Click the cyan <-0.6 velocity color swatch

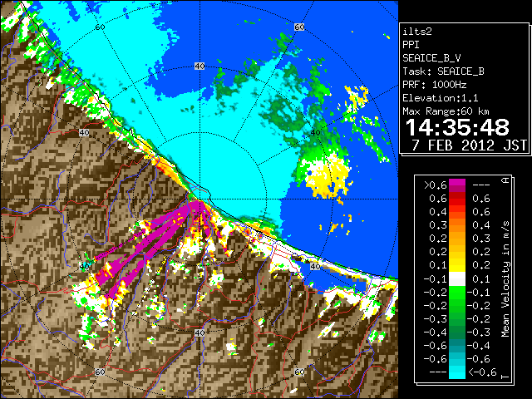pos(457,372)
